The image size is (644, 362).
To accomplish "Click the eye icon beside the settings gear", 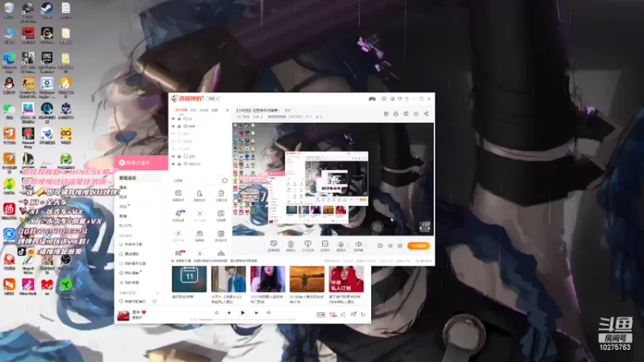I will pos(390,246).
